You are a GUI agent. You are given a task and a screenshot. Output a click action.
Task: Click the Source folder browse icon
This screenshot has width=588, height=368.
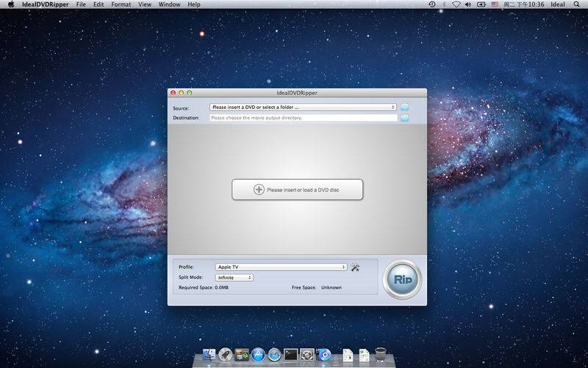(x=405, y=107)
